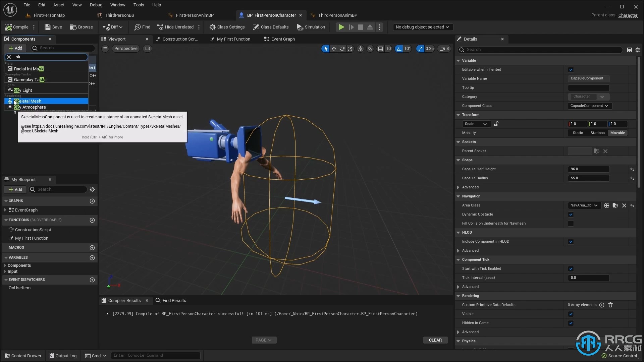Toggle surface snapping in viewport
644x362 pixels.
coord(370,49)
